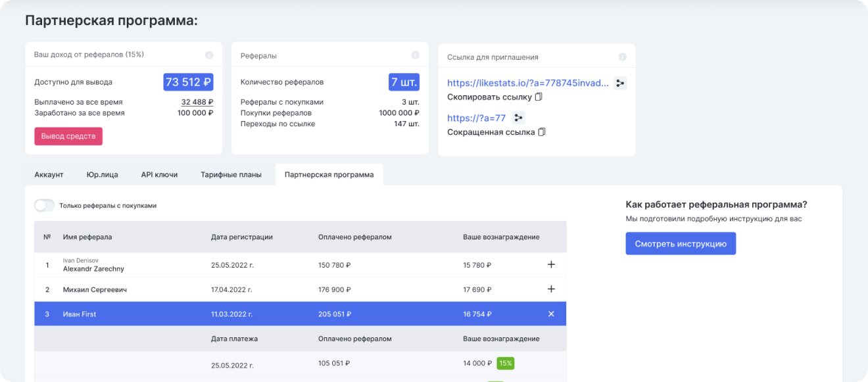Expand row for Alexandr Zarechny with plus

[x=551, y=265]
